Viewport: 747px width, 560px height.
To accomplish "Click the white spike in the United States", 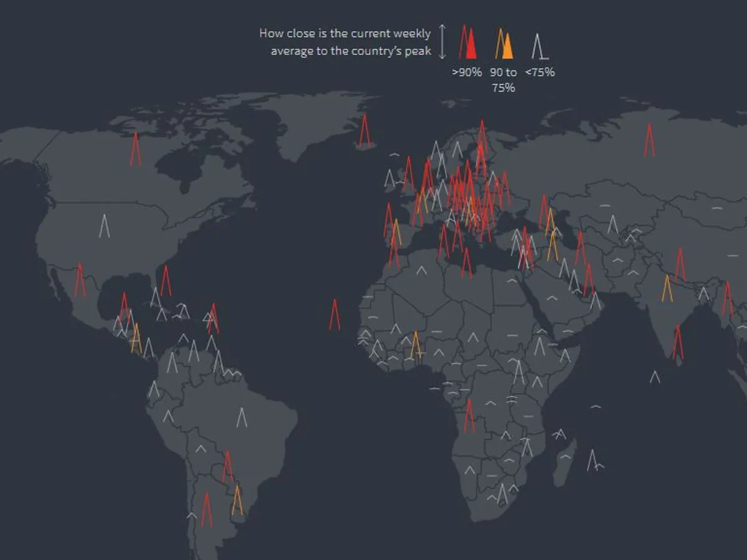I will point(104,226).
